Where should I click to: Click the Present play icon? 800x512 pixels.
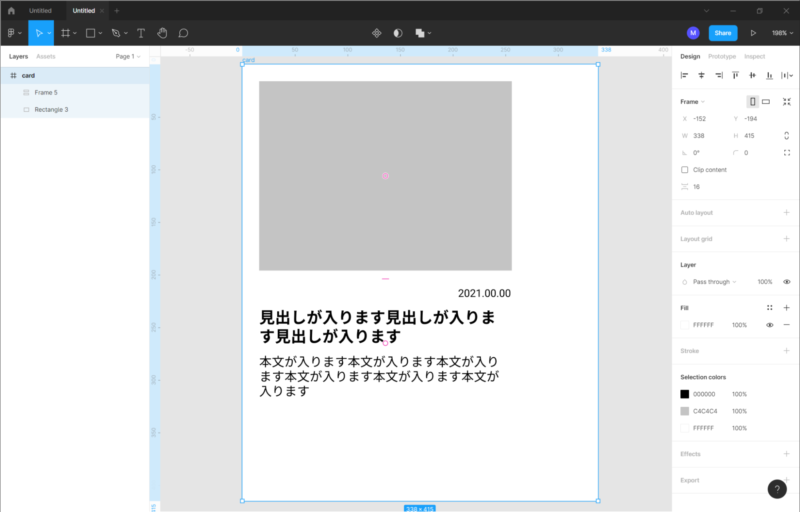coord(753,33)
